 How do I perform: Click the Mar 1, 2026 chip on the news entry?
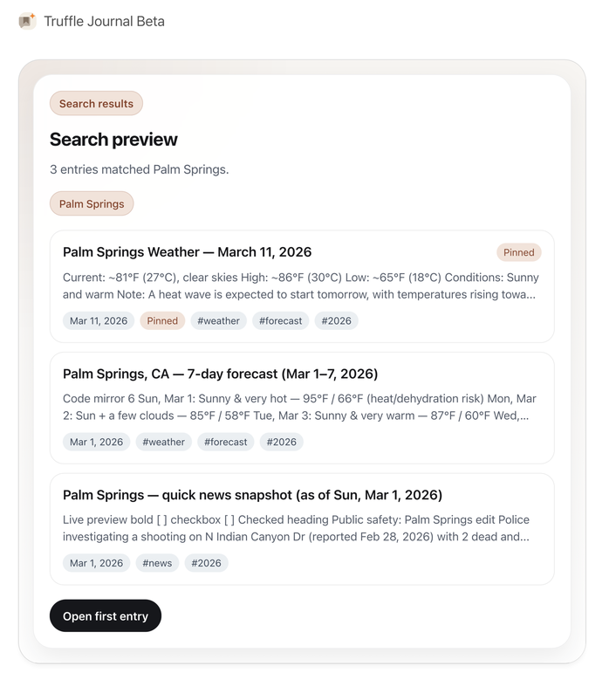pyautogui.click(x=96, y=563)
